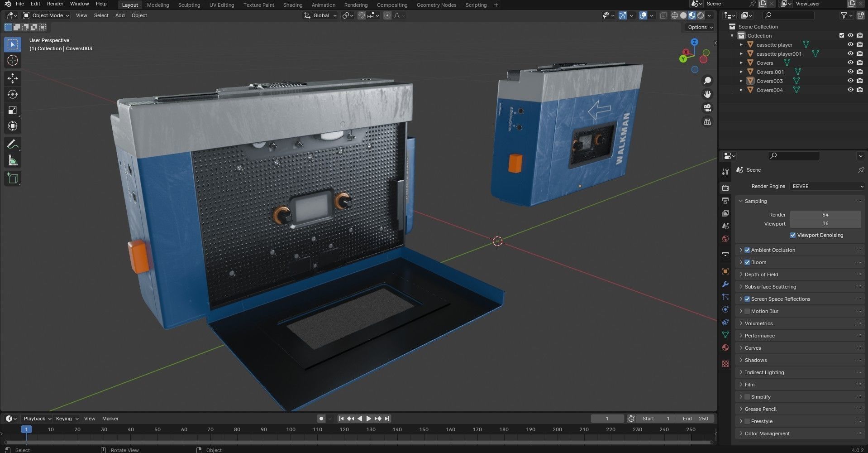Open the File menu
The height and width of the screenshot is (453, 868).
pyautogui.click(x=20, y=4)
